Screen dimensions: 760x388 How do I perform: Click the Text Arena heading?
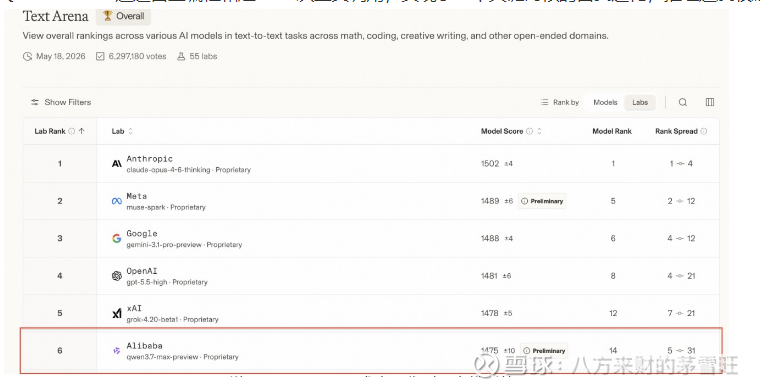click(56, 16)
